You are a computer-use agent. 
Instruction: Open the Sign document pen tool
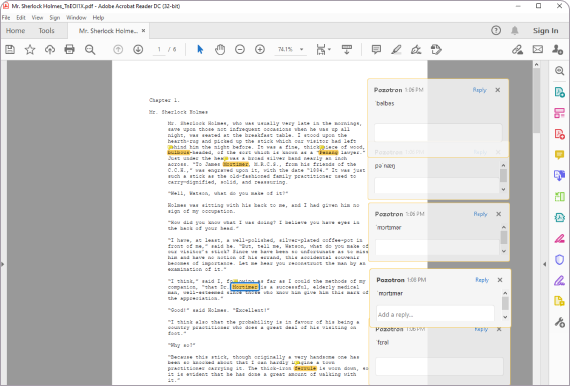(416, 49)
